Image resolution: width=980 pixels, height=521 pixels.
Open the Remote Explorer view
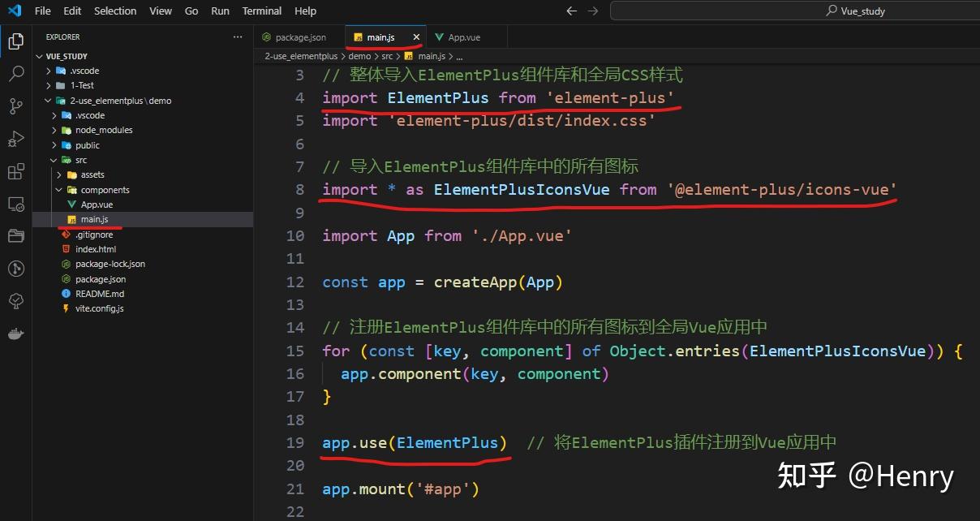pyautogui.click(x=15, y=204)
